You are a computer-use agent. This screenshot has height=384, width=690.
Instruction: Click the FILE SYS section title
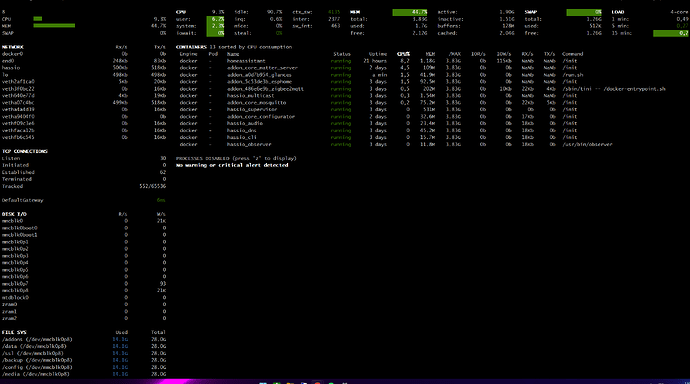[x=14, y=333]
